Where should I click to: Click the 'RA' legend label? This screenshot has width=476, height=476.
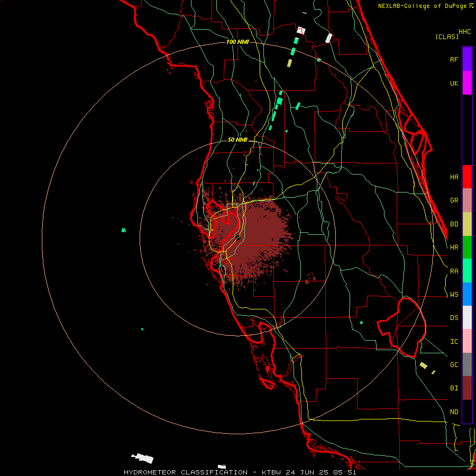pyautogui.click(x=454, y=271)
